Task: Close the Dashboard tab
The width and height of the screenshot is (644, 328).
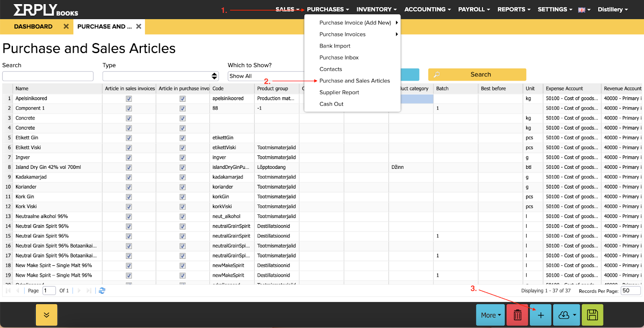Action: click(66, 27)
